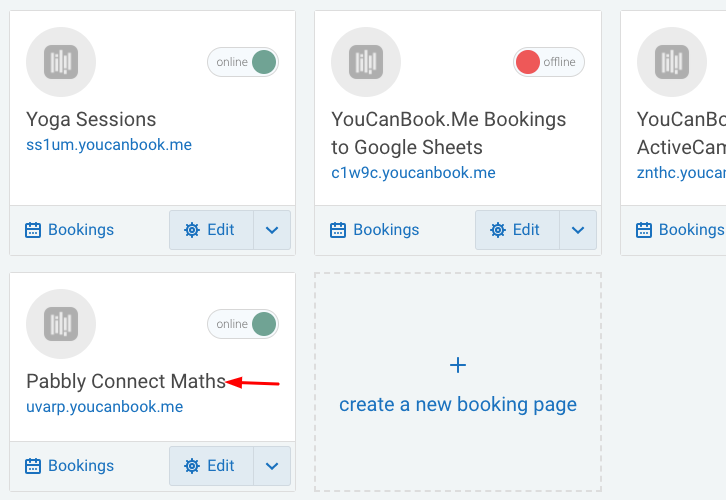Open ss1um.youcanbook.me link
The image size is (726, 500).
pos(109,145)
